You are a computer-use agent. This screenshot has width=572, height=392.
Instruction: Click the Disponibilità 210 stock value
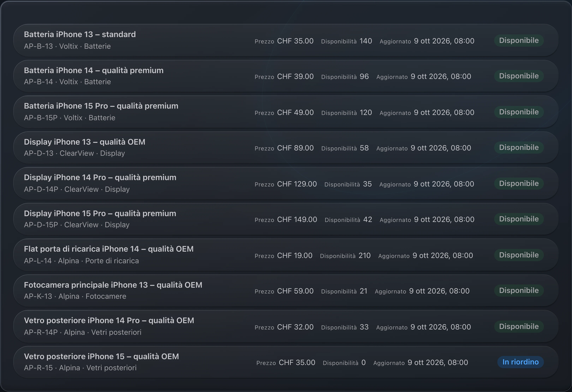point(365,256)
